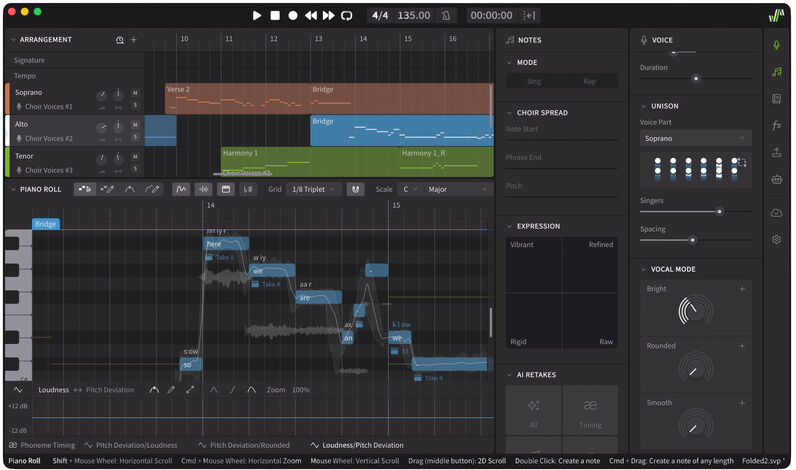796x470 pixels.
Task: Click the clock icon in Arrangement header
Action: [120, 40]
